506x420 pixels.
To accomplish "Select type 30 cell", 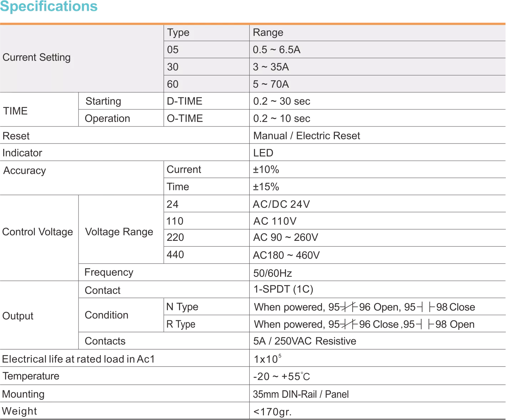I will pos(173,67).
